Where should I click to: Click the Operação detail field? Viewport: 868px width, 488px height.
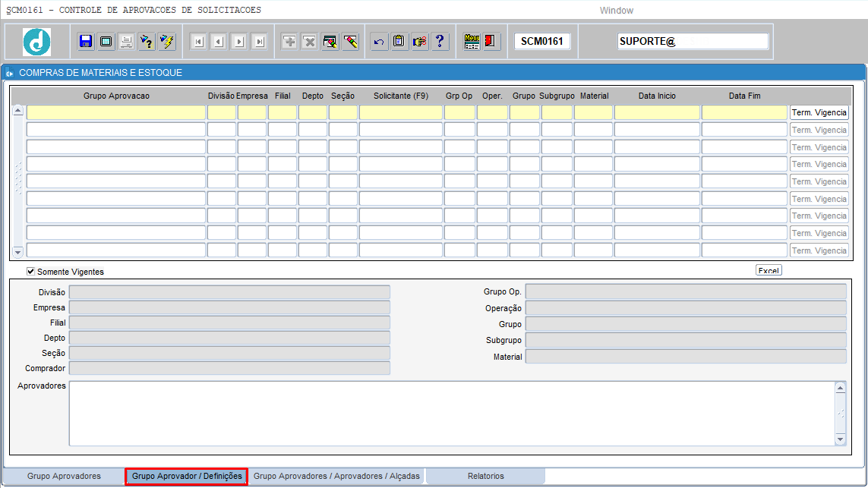click(686, 308)
